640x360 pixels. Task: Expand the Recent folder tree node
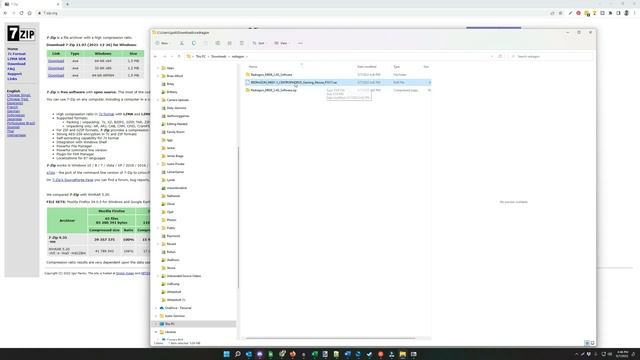[x=158, y=244]
